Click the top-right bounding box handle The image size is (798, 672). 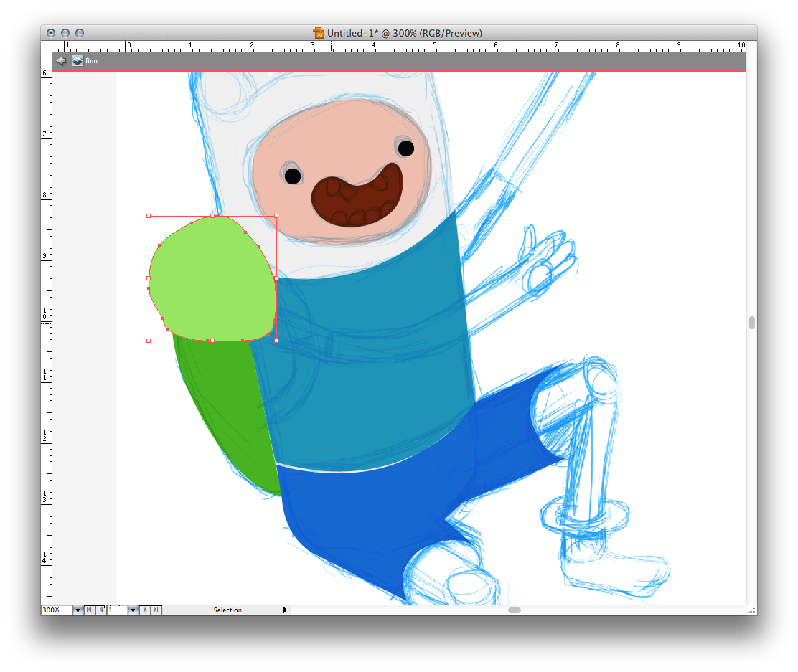tap(276, 216)
